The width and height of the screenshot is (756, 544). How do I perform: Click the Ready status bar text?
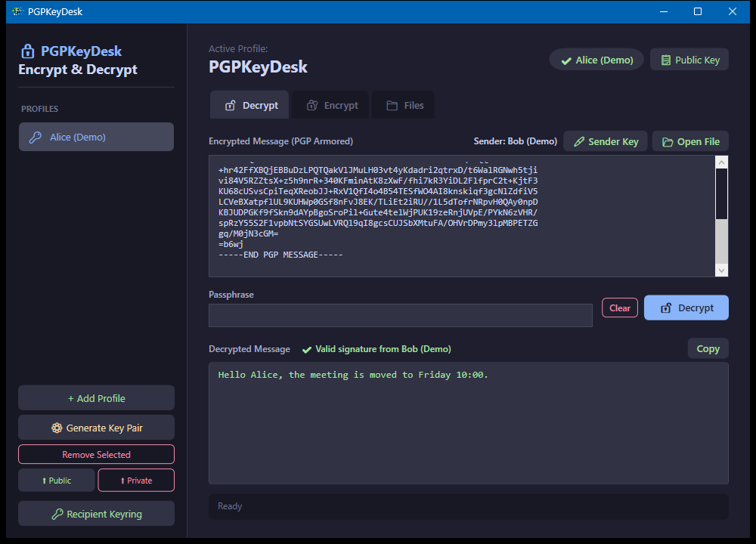(230, 506)
